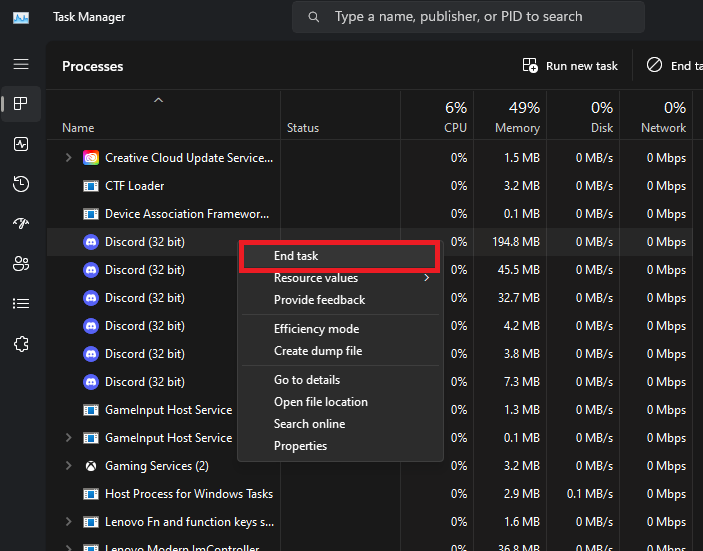This screenshot has height=551, width=703.
Task: Open the Services page puzzle icon
Action: pos(21,344)
